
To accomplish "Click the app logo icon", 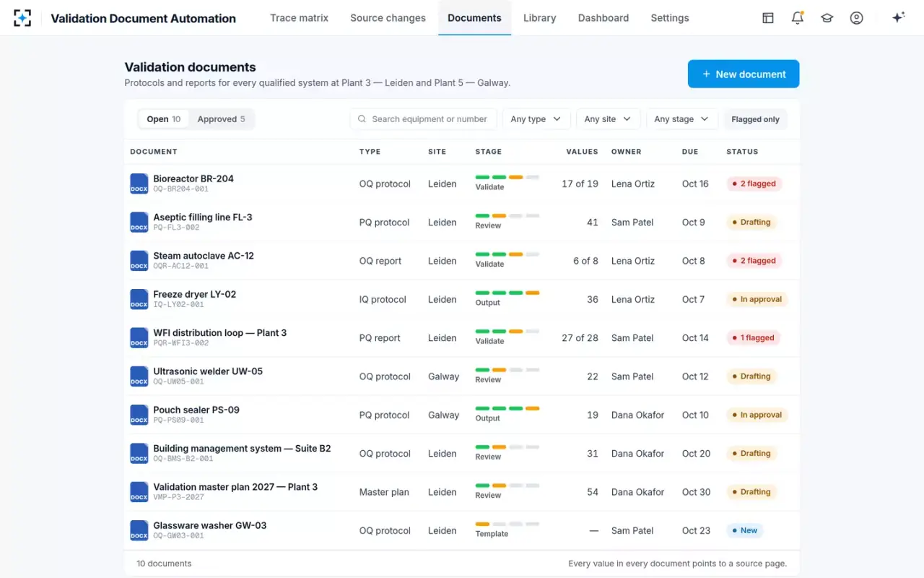I will pyautogui.click(x=22, y=18).
